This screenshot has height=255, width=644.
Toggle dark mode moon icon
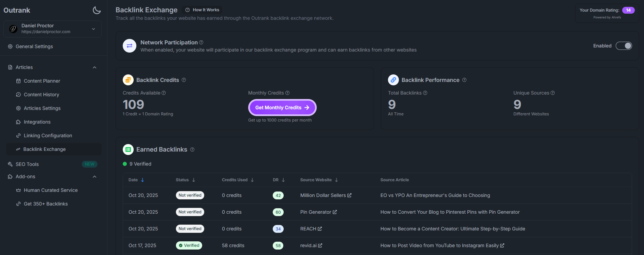coord(97,10)
